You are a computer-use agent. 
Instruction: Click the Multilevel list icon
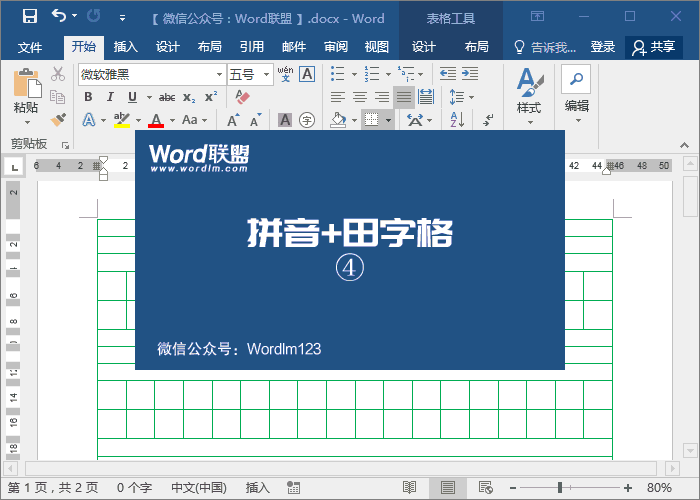click(x=406, y=74)
